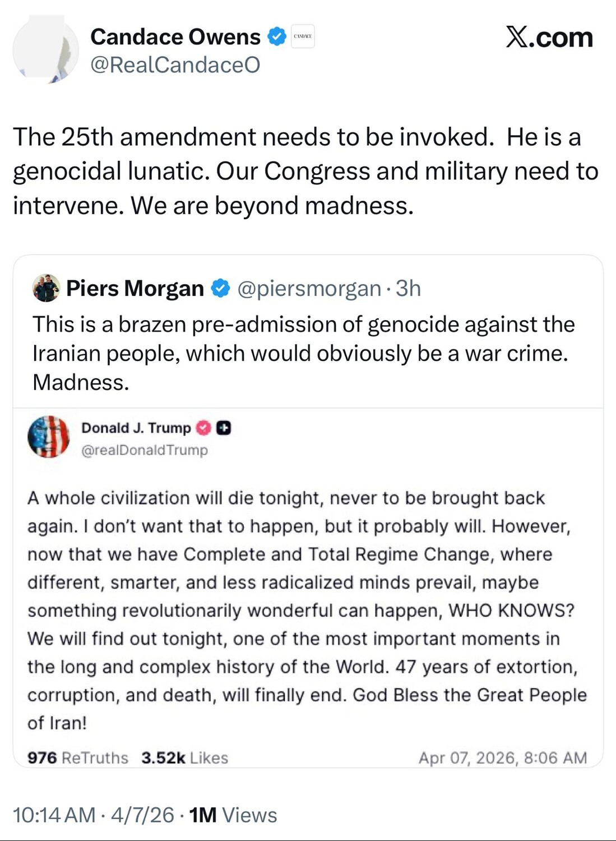This screenshot has width=616, height=841.
Task: Open the Piers Morgan display name
Action: pyautogui.click(x=135, y=288)
